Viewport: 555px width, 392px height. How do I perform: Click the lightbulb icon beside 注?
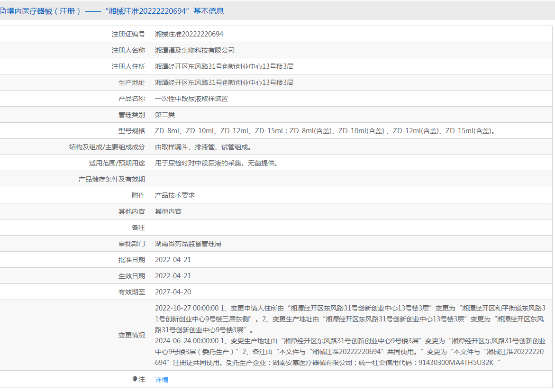click(x=135, y=379)
